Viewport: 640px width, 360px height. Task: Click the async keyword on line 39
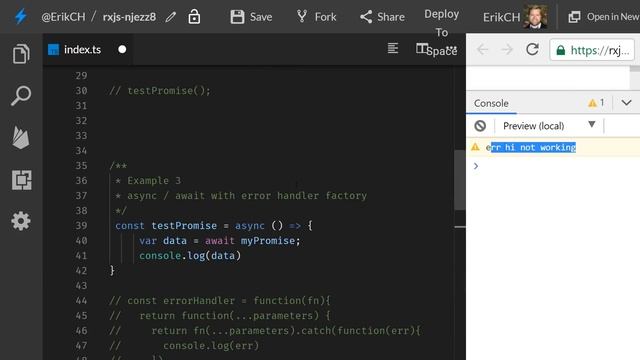pyautogui.click(x=250, y=226)
